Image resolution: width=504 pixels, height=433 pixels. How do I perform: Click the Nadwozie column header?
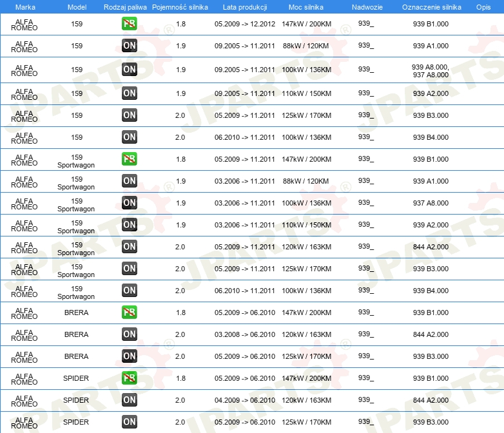click(367, 7)
